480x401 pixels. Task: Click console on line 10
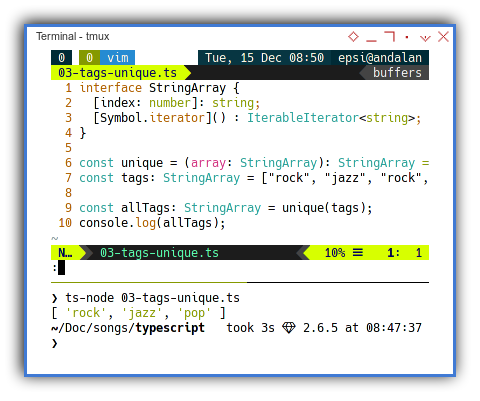point(104,223)
